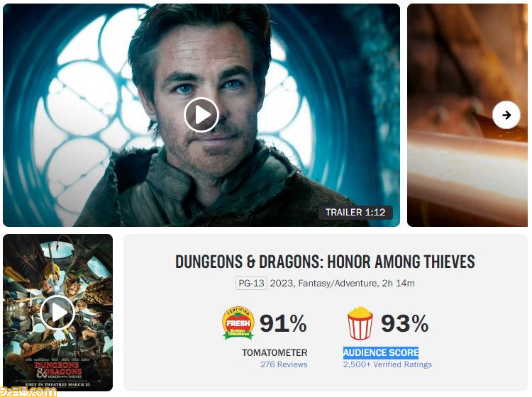
Task: Open the 276 Reviews link
Action: point(284,364)
